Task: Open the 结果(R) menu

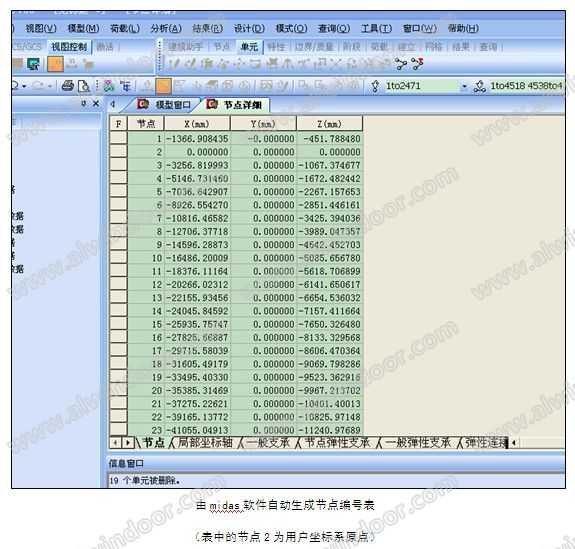Action: (208, 28)
